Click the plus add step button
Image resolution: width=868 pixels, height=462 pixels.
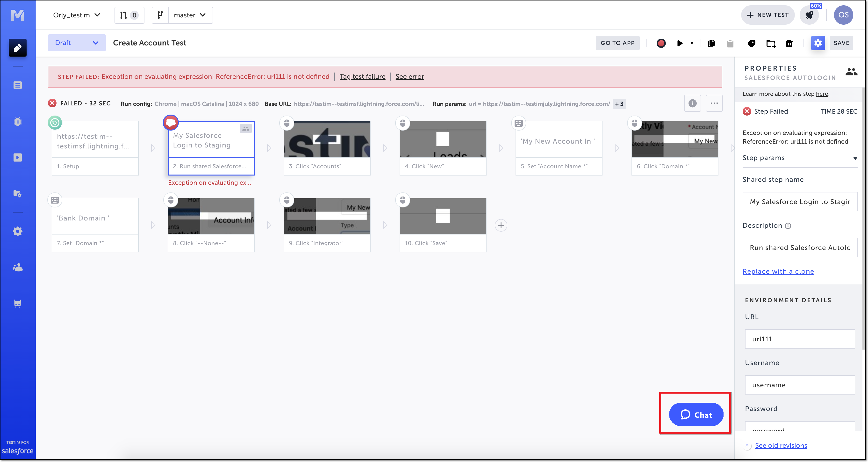tap(501, 225)
